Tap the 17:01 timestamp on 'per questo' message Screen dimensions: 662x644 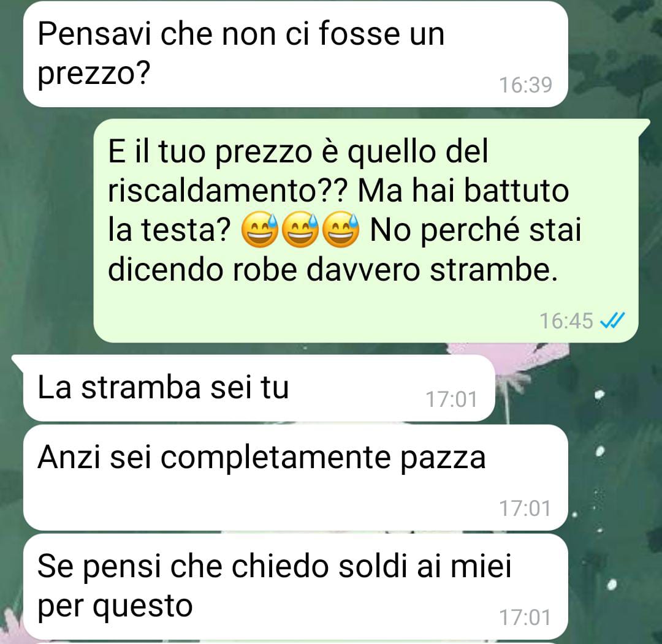click(x=525, y=618)
